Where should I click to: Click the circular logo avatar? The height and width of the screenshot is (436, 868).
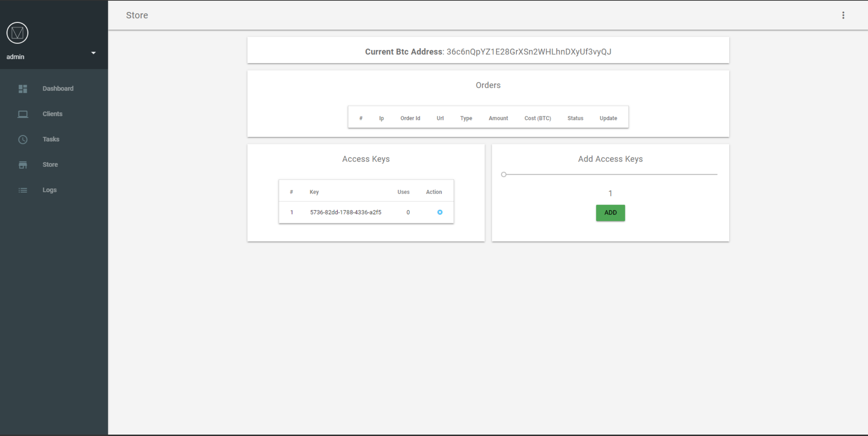[x=17, y=33]
